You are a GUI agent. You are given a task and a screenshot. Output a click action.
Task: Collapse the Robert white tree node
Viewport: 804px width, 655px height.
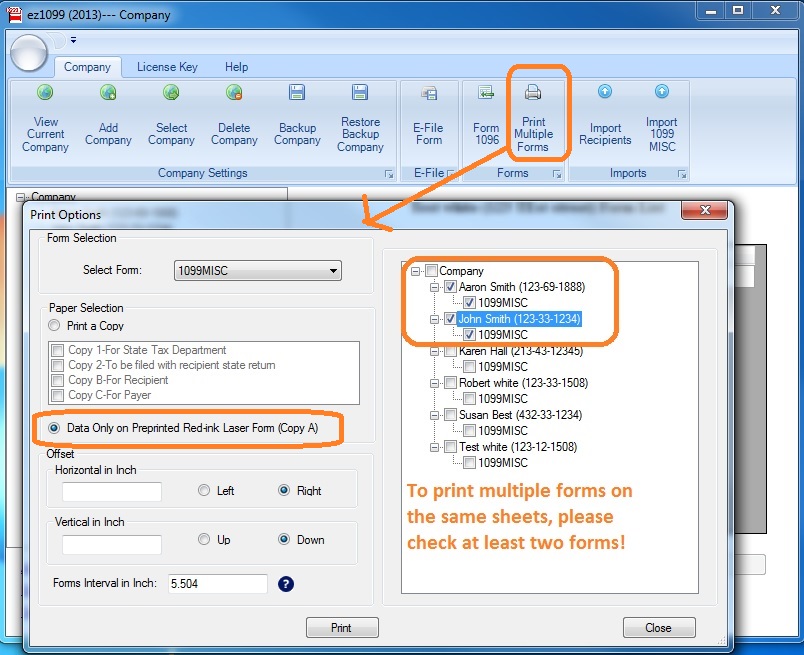click(x=434, y=383)
